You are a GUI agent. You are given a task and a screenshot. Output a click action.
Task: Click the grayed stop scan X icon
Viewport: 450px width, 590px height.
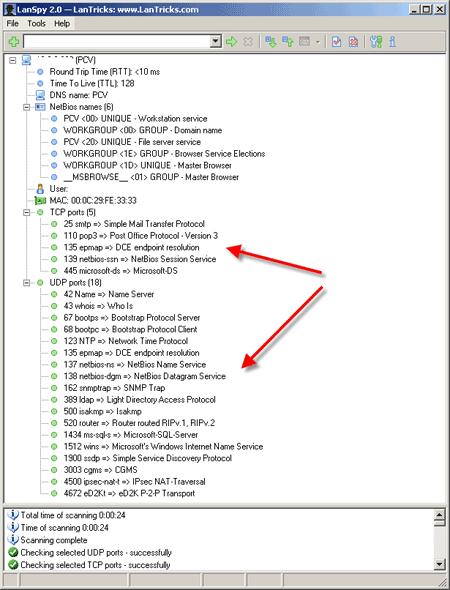pos(248,42)
